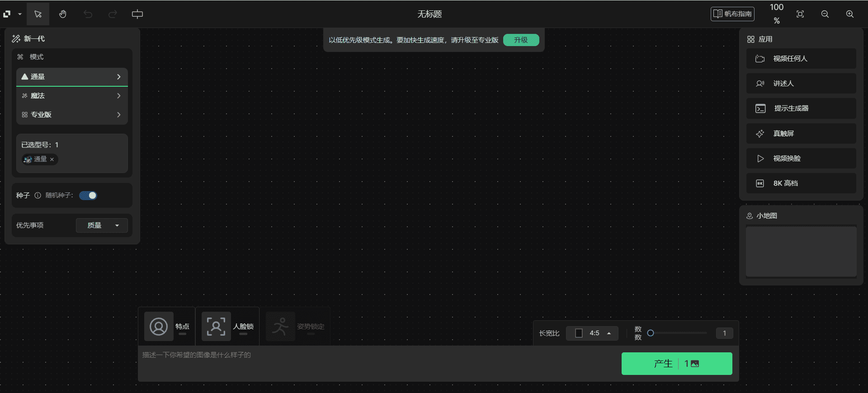
Task: Click the 已选型号: 1 text
Action: tap(40, 145)
